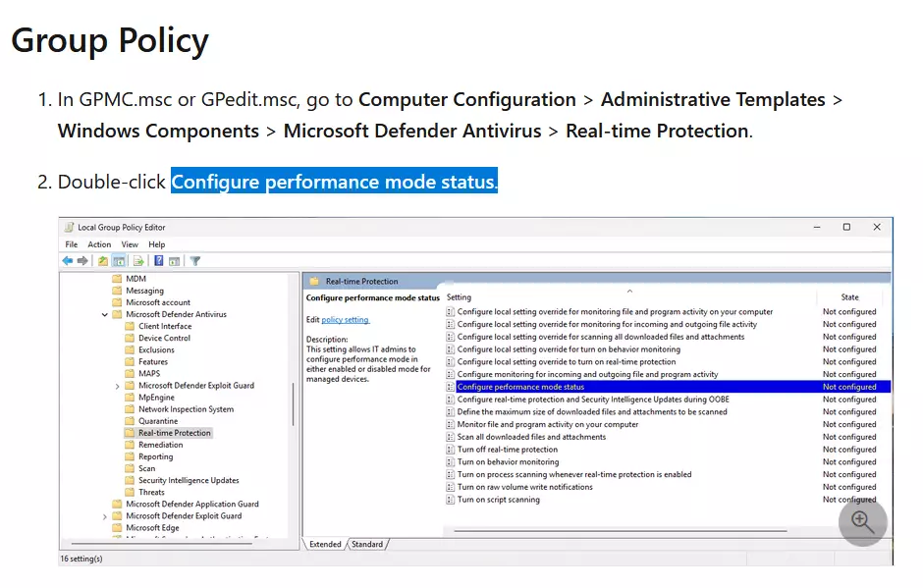
Task: Click the Export List toolbar icon
Action: pos(138,261)
